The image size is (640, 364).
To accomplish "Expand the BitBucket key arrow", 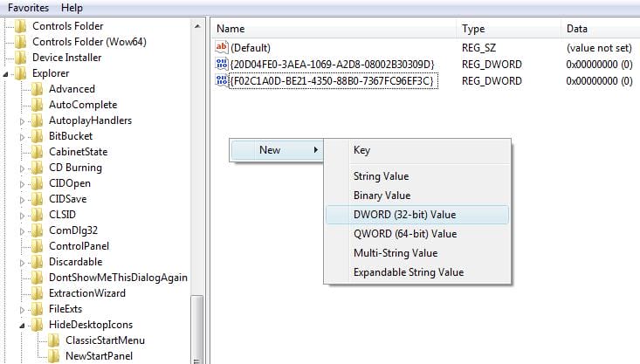I will (x=24, y=136).
